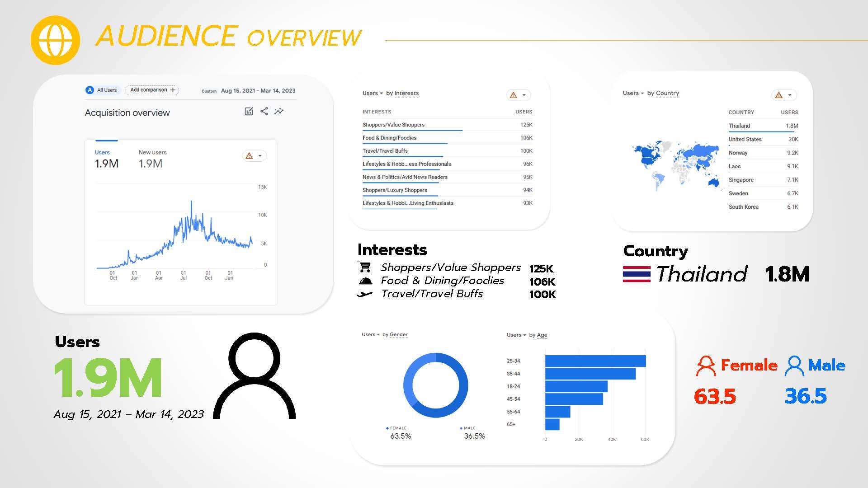868x488 pixels.
Task: Open Users metric dropdown in Gender card
Action: click(371, 334)
